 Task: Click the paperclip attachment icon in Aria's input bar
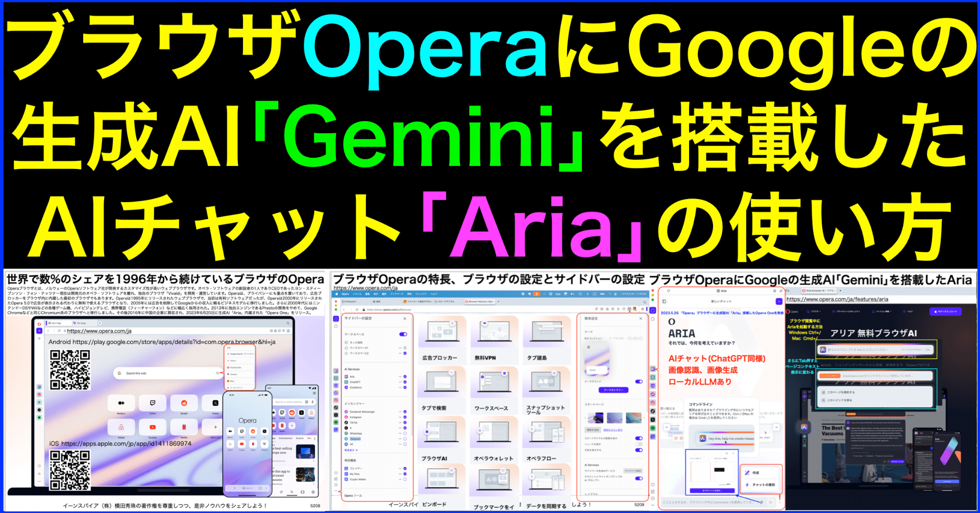tap(763, 502)
